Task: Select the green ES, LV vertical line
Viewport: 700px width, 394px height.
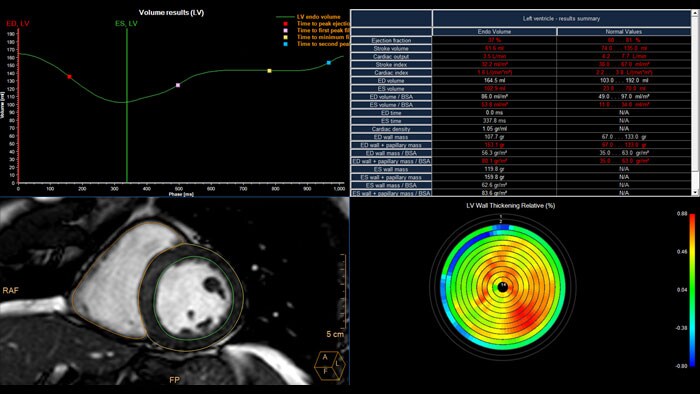Action: [x=127, y=105]
